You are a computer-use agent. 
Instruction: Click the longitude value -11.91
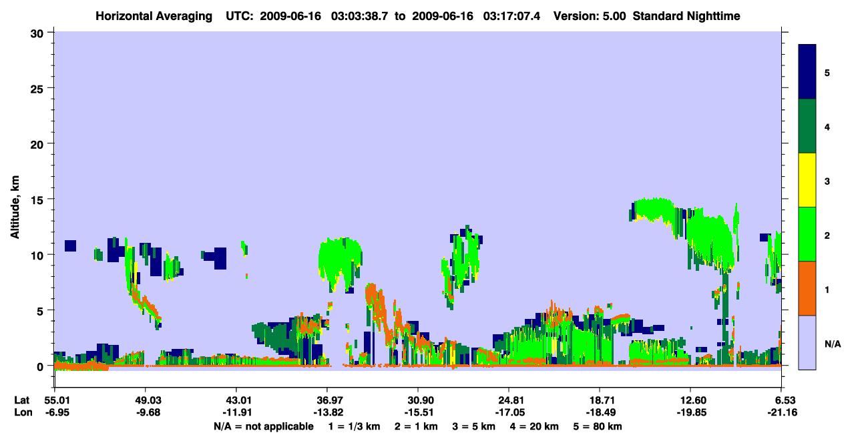[x=236, y=412]
